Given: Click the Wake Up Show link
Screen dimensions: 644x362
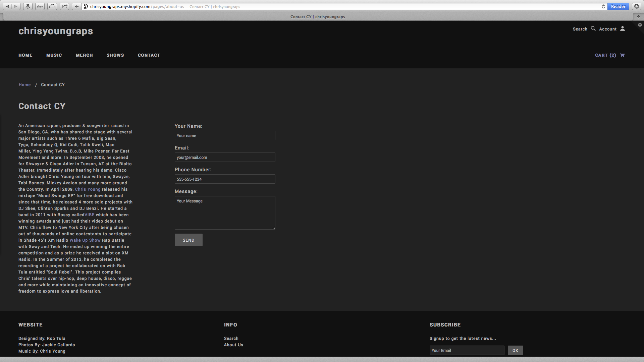Looking at the screenshot, I should (x=85, y=240).
